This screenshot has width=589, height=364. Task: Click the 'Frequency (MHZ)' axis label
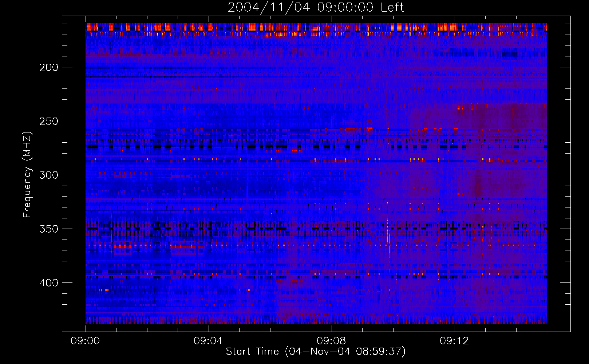[x=27, y=174]
